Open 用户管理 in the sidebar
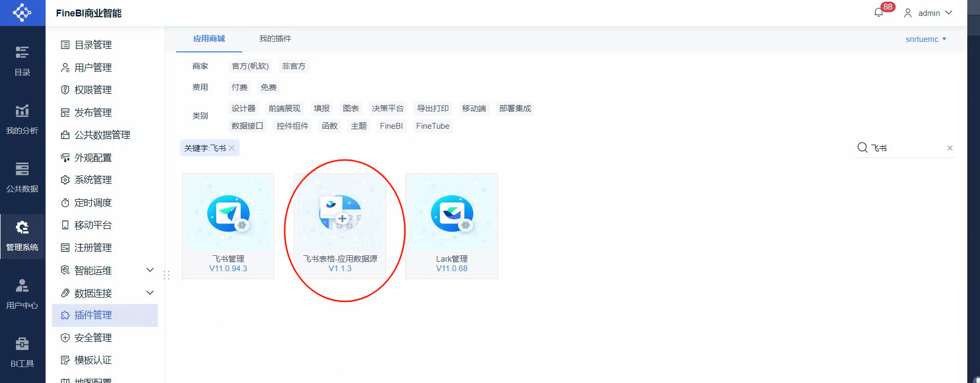Screen dimensions: 980x383 105,67
